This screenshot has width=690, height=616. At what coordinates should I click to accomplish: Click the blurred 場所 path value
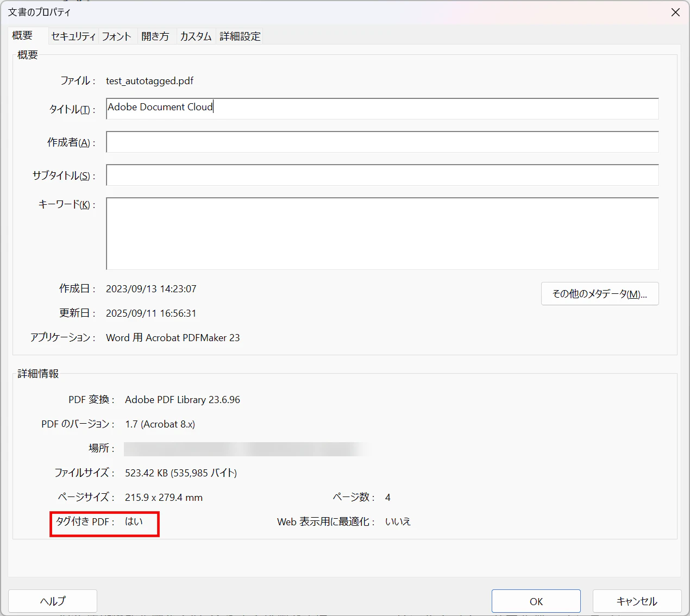pyautogui.click(x=247, y=449)
